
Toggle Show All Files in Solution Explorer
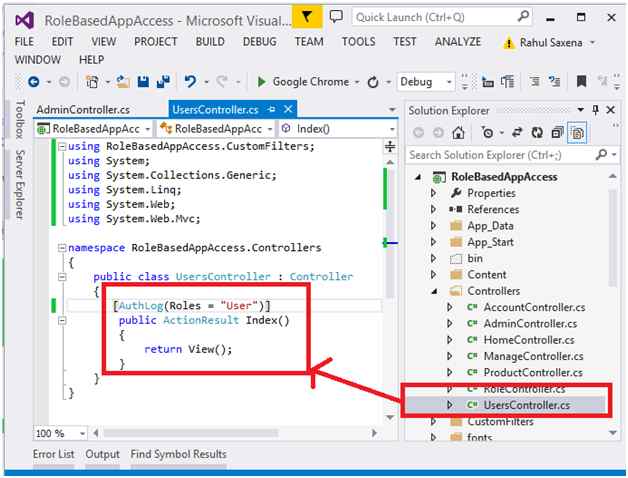(x=577, y=133)
